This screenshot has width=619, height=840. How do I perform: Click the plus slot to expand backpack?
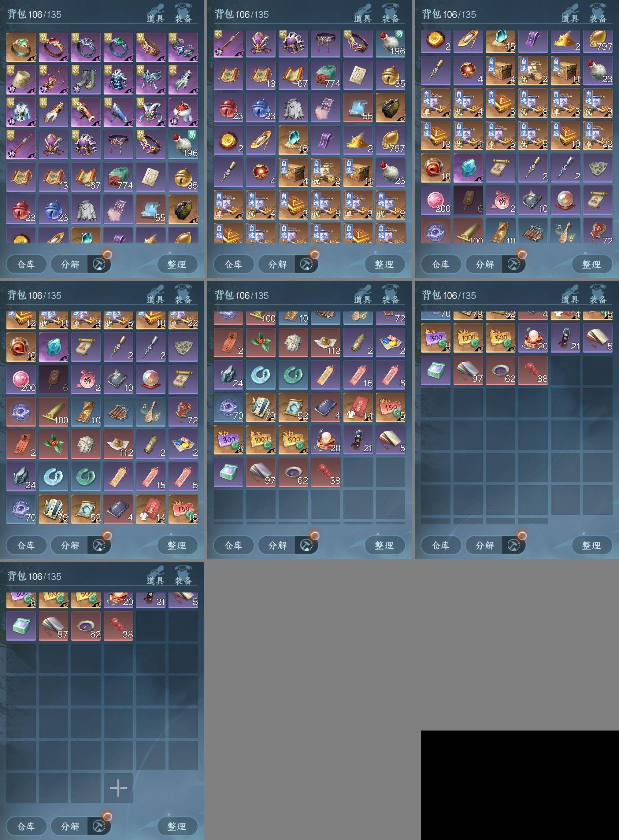(x=118, y=788)
